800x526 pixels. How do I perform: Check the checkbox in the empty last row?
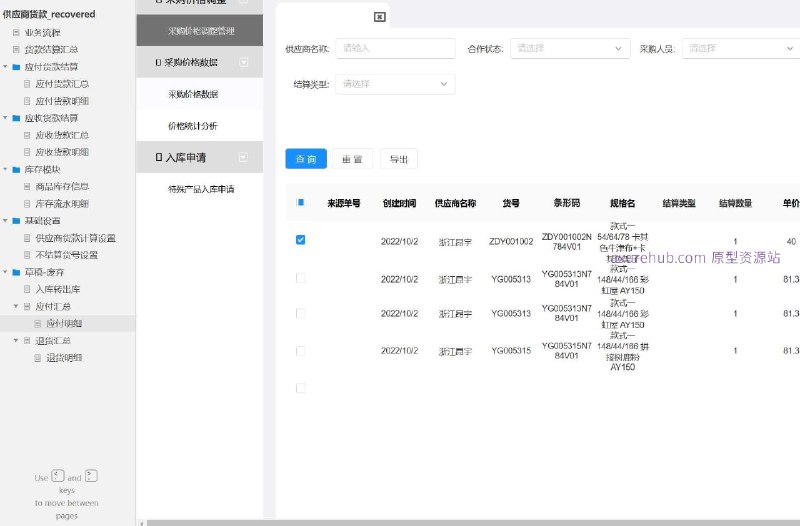point(301,388)
